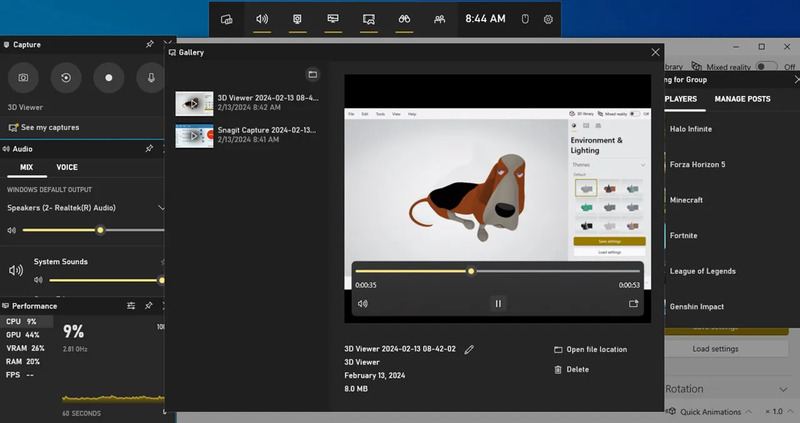Take a screenshot with the camera icon
Image resolution: width=800 pixels, height=423 pixels.
click(x=23, y=77)
